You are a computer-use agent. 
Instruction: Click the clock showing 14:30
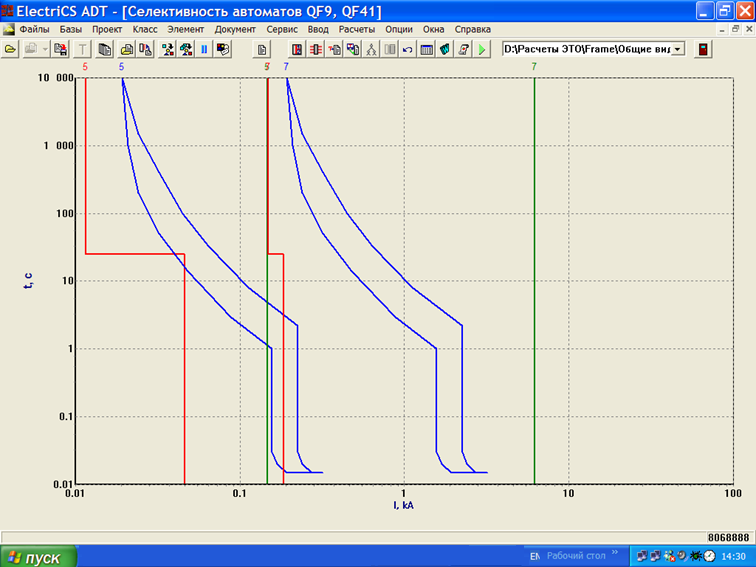(733, 556)
